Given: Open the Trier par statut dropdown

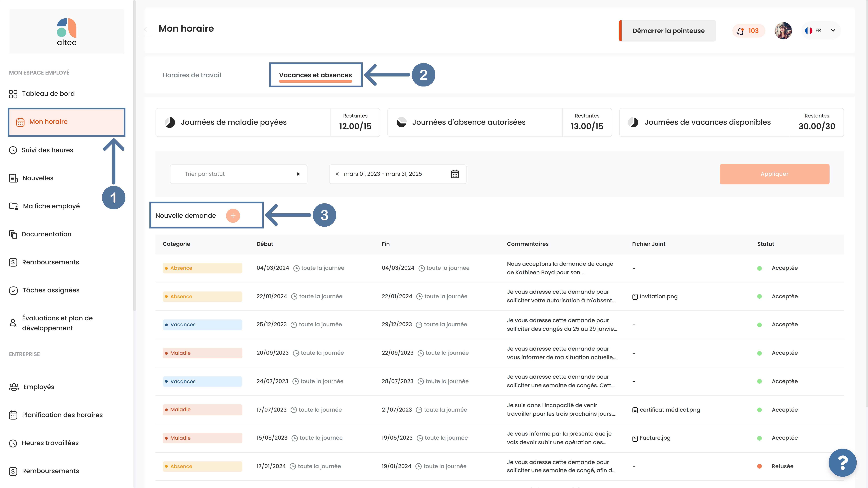Looking at the screenshot, I should click(x=239, y=174).
